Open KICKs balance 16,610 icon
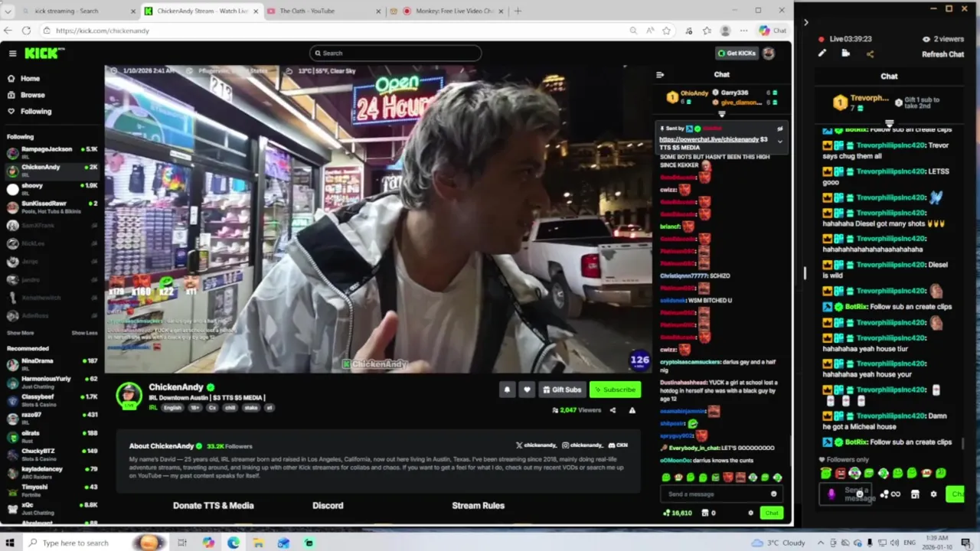Viewport: 980px width, 551px height. pos(678,513)
